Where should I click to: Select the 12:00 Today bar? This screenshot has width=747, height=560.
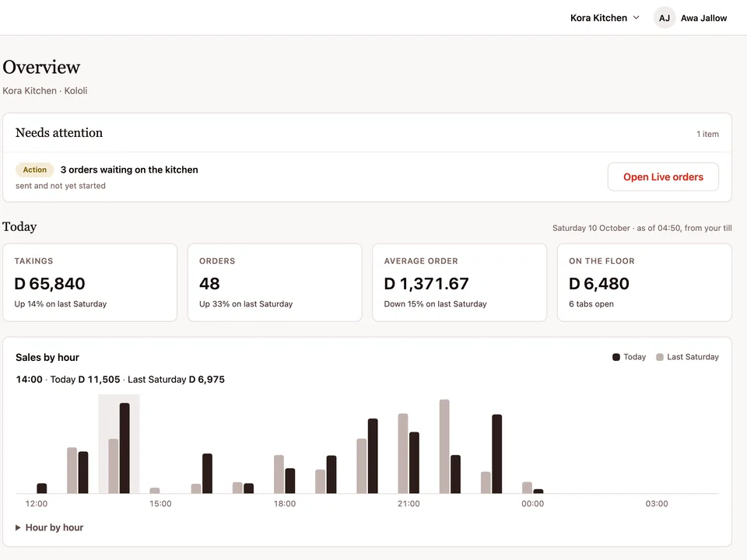click(42, 488)
